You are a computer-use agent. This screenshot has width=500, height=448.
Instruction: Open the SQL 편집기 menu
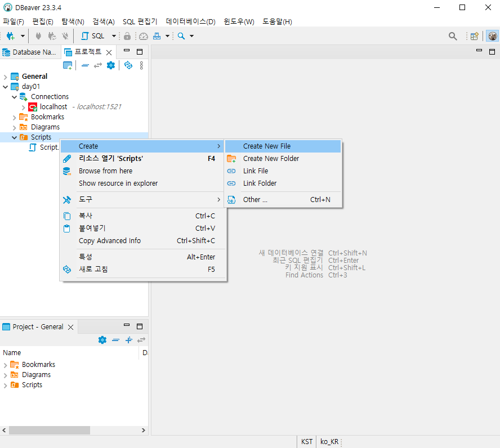pyautogui.click(x=140, y=21)
